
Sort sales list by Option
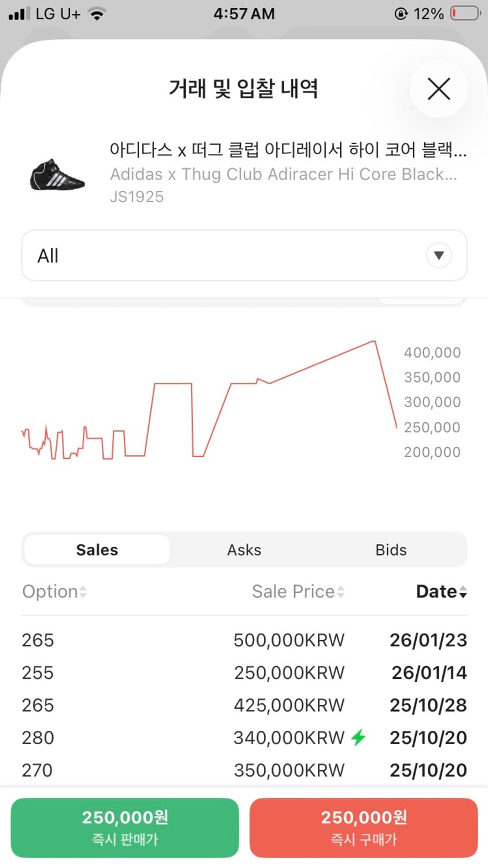(50, 591)
